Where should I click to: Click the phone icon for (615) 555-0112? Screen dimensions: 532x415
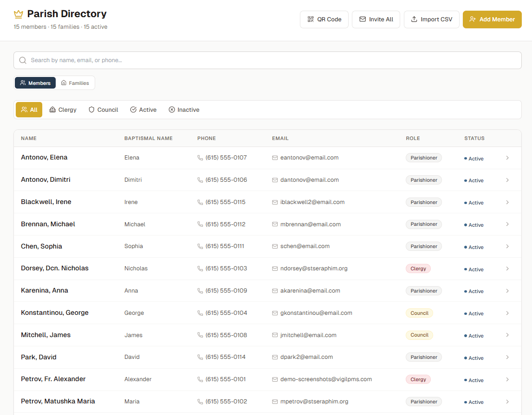point(200,224)
